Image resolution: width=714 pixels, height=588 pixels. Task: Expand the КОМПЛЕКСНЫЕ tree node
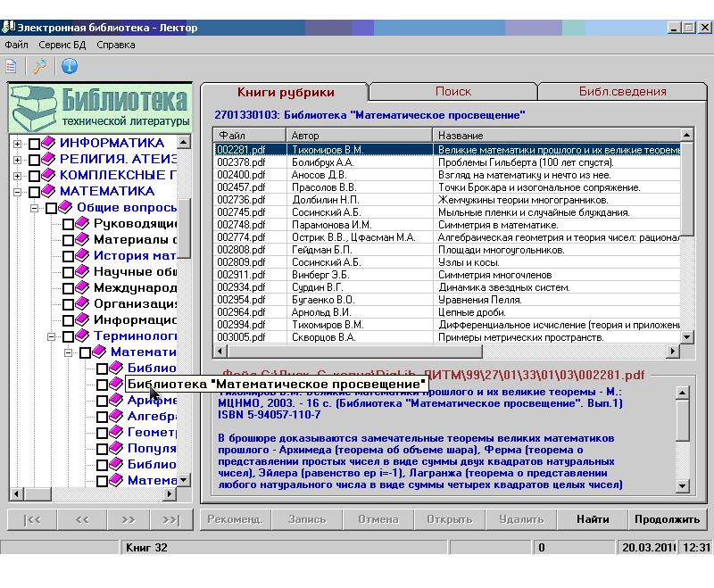pos(17,176)
